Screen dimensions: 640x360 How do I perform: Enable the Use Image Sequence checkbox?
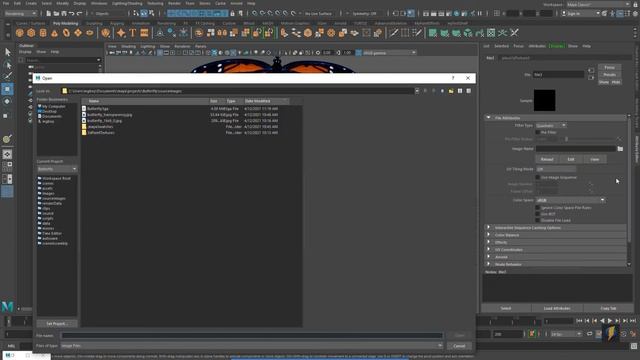click(538, 178)
